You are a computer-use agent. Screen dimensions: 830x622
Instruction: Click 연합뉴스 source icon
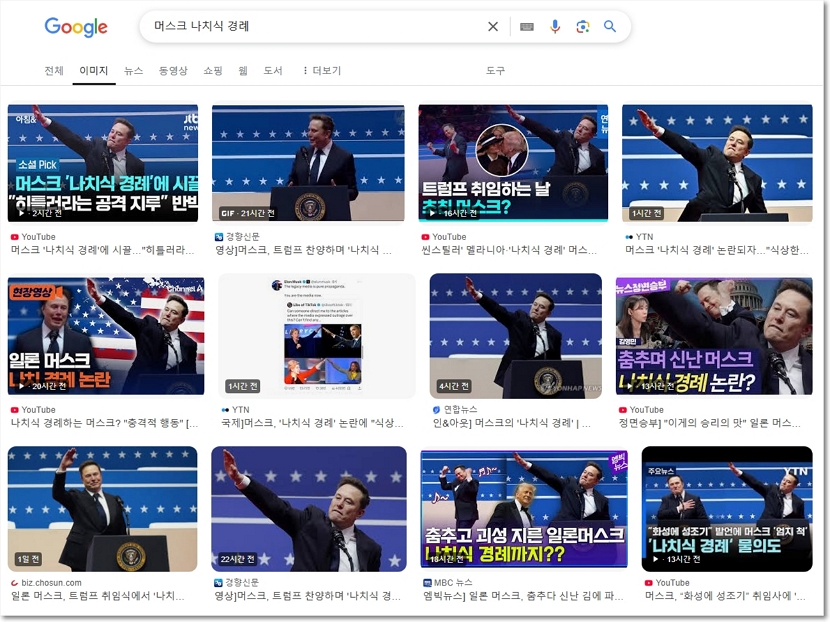coord(436,410)
